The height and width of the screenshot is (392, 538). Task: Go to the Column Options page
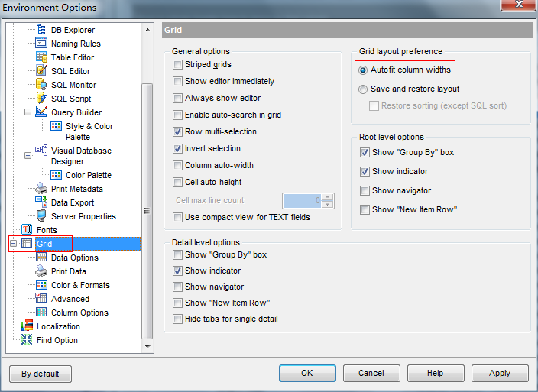pos(79,313)
